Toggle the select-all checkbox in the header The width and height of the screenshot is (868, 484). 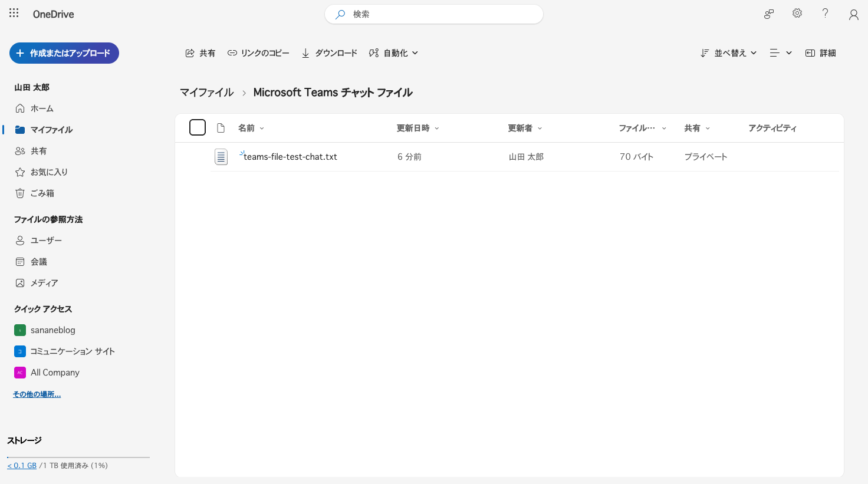tap(198, 127)
